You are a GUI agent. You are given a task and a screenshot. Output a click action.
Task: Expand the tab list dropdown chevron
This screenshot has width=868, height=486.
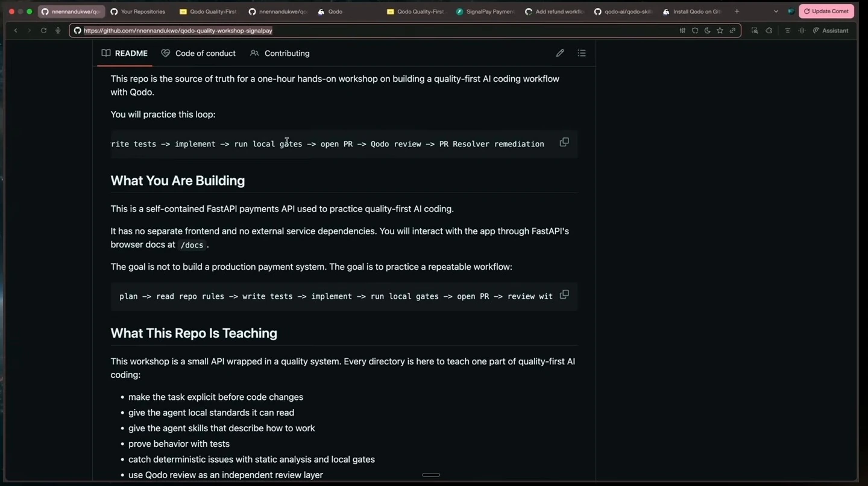pyautogui.click(x=776, y=11)
